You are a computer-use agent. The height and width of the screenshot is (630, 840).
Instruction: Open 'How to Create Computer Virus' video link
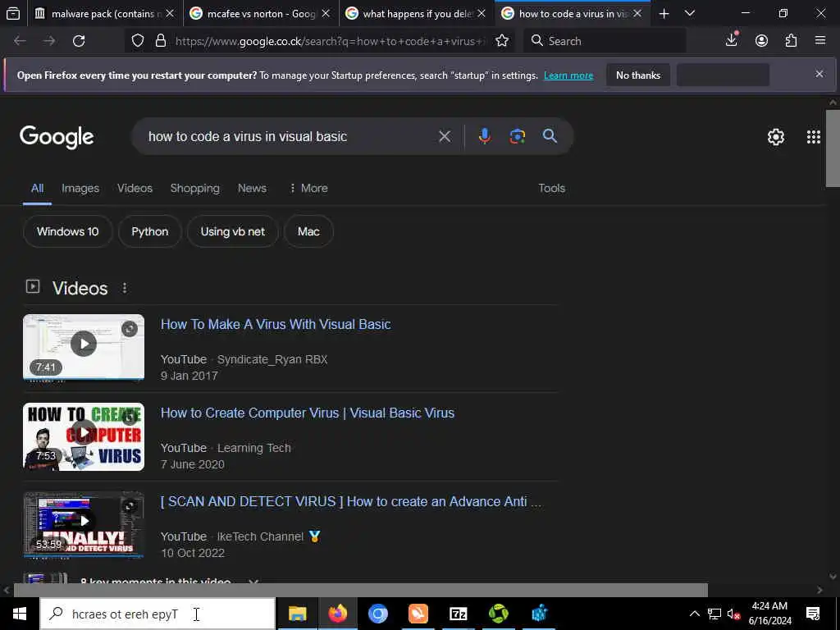[x=308, y=413]
